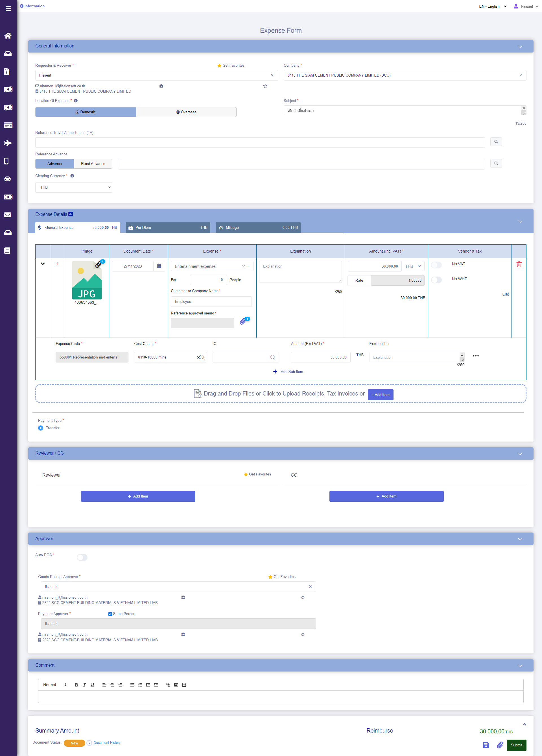Switch to the Per Diem tab
542x756 pixels.
[x=168, y=228]
